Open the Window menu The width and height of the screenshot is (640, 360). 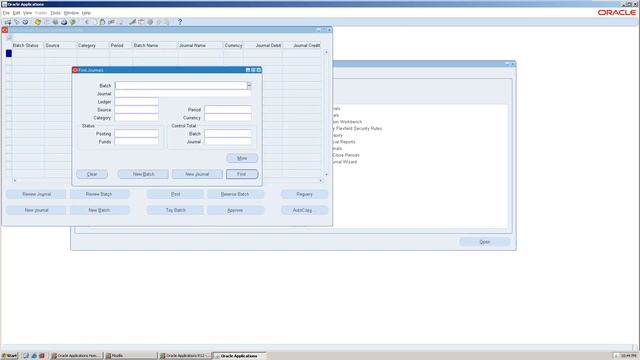(x=71, y=13)
